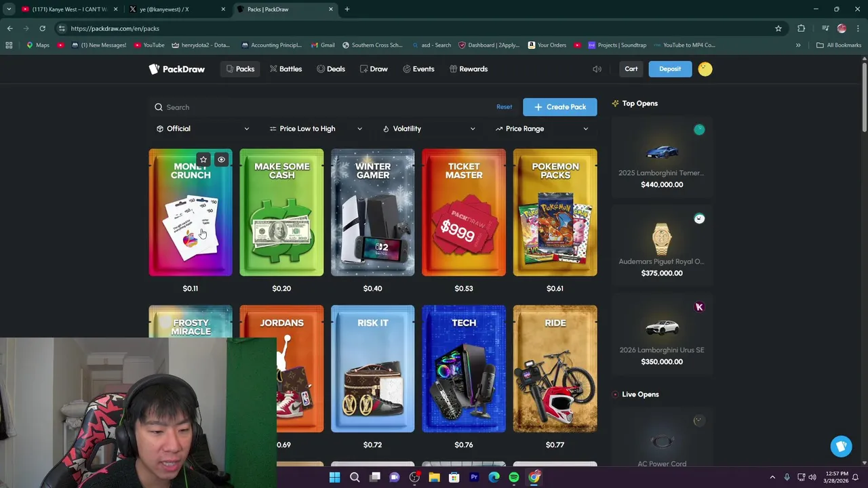Open Premiere Pro from the taskbar
Screen dimensions: 868x488
(x=474, y=477)
